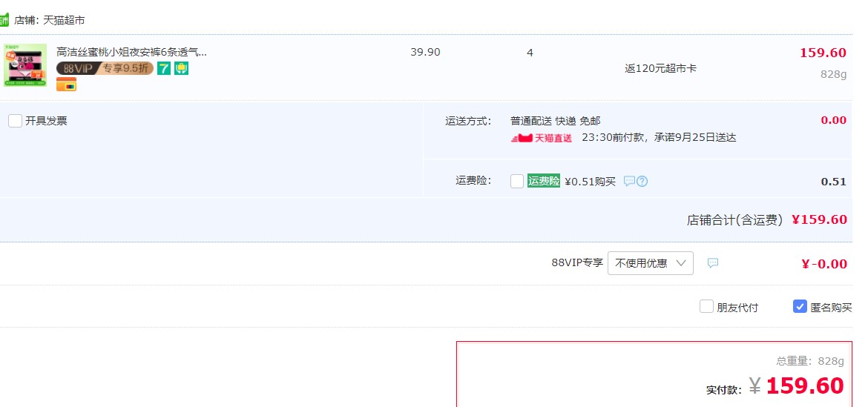
Task: Click the 总重量: 828g total weight
Action: (810, 361)
